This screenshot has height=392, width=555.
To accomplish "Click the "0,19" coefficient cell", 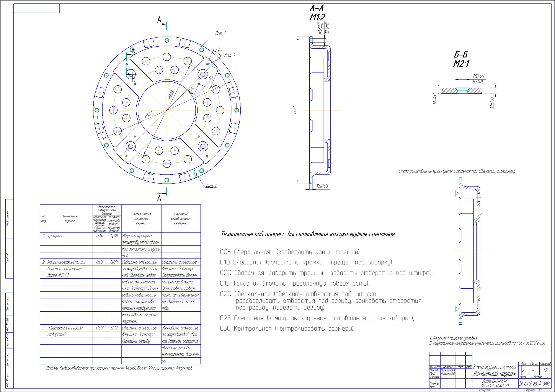I will (x=114, y=328).
